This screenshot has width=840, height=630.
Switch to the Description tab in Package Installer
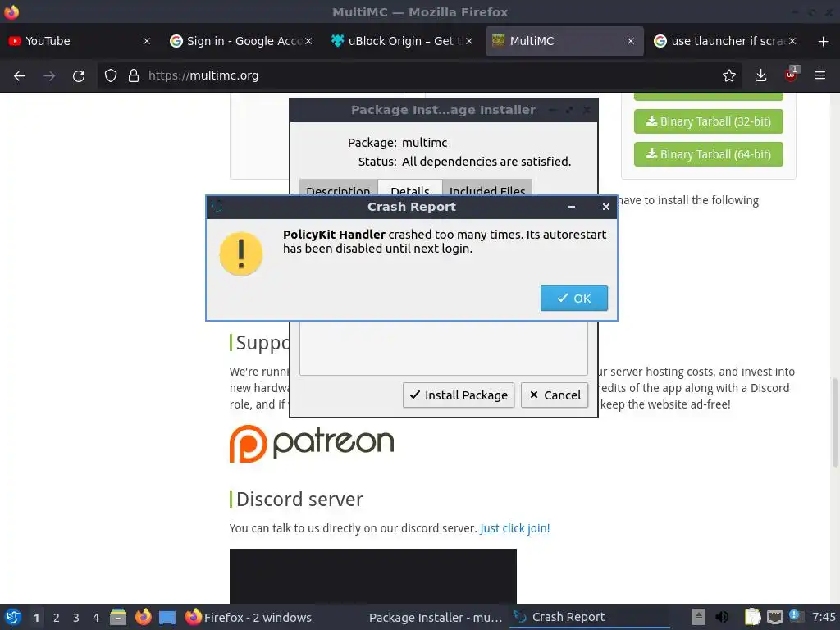338,189
